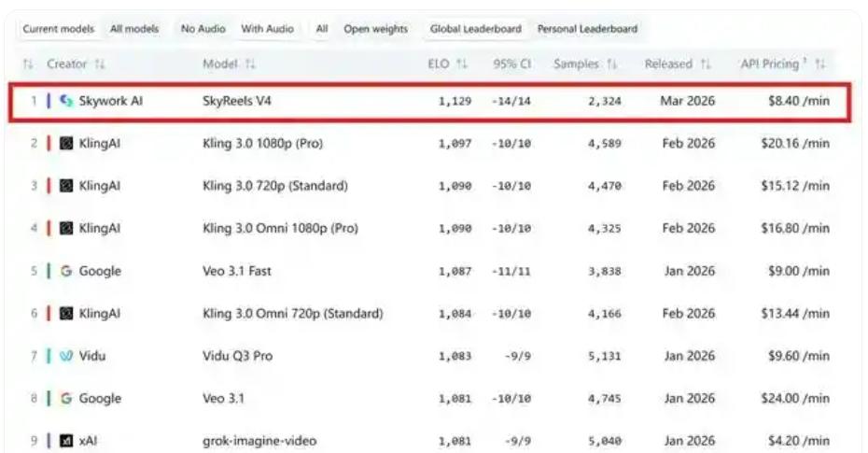This screenshot has height=453, width=868.
Task: Sort table by API Pricing arrows
Action: click(x=820, y=64)
